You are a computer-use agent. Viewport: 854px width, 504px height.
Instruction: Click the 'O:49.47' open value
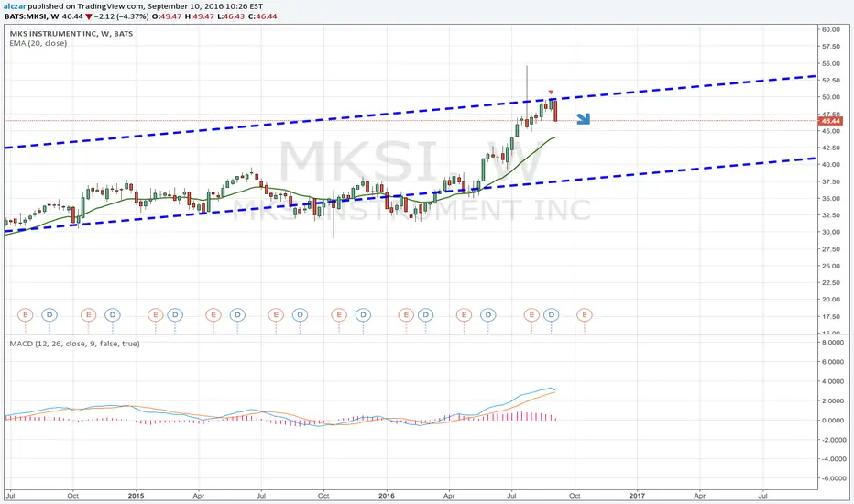pos(167,16)
